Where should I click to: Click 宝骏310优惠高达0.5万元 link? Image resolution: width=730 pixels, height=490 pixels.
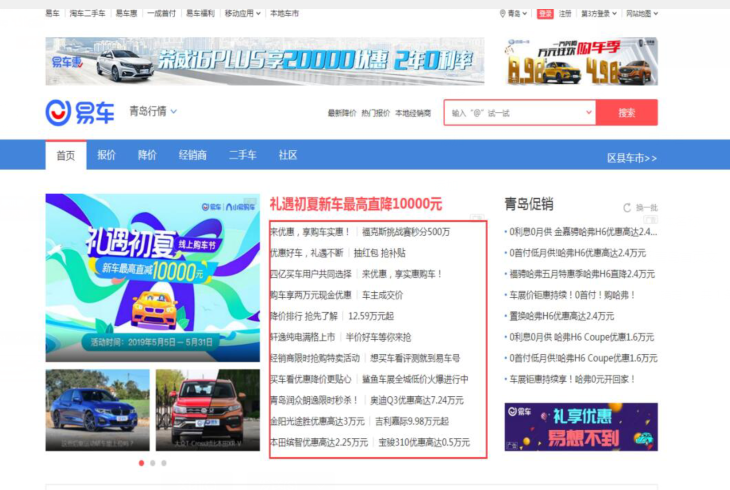(x=424, y=442)
